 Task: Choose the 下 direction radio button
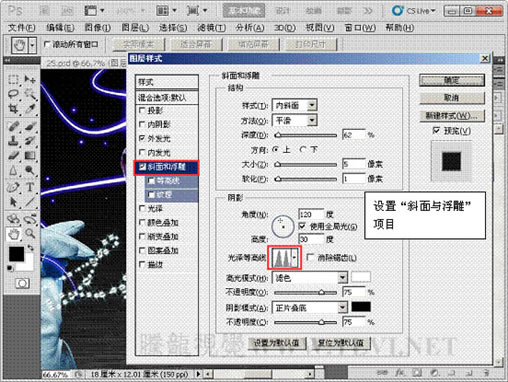coord(303,150)
